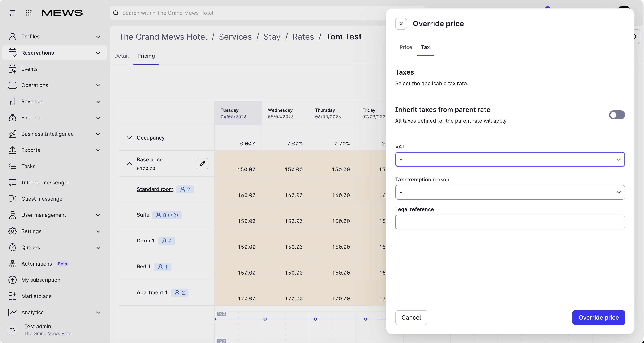Viewport: 644px width, 343px height.
Task: Click the Operations laptop icon
Action: 13,85
